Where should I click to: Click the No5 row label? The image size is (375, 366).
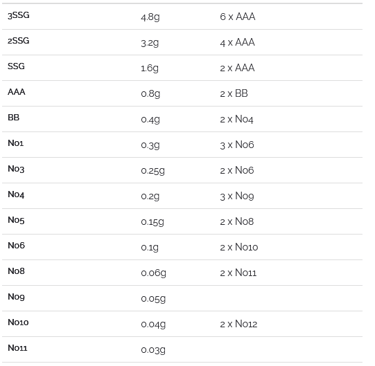[16, 220]
